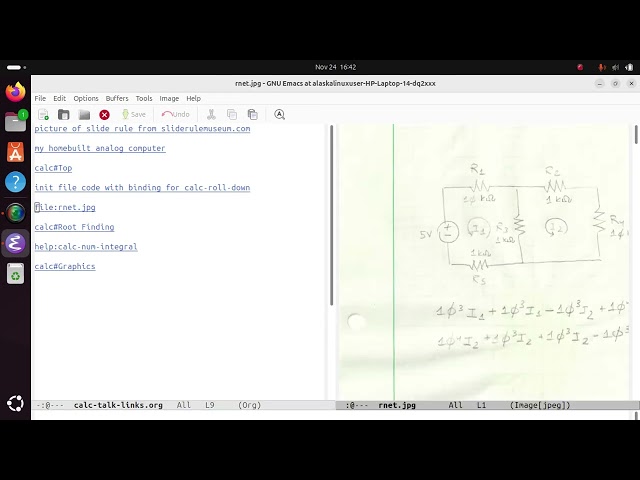
Task: Click the Copy toolbar icon
Action: coord(232,115)
